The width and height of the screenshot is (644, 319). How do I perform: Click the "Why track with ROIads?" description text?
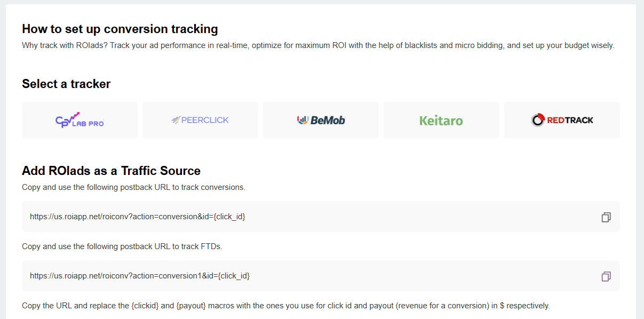click(318, 45)
